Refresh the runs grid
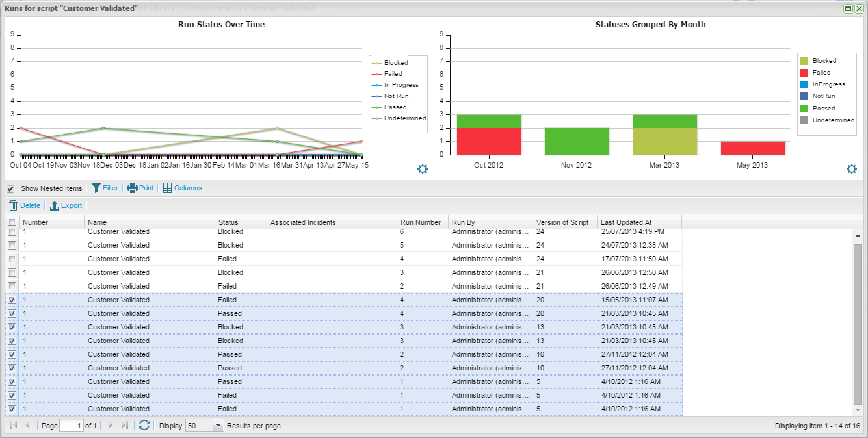This screenshot has width=868, height=438. (144, 426)
